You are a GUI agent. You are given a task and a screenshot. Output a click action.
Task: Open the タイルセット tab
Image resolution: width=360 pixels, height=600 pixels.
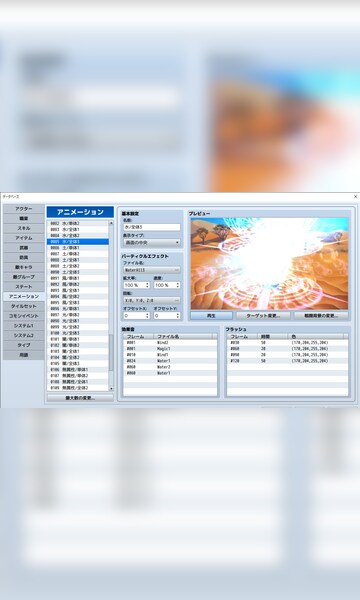click(x=23, y=306)
